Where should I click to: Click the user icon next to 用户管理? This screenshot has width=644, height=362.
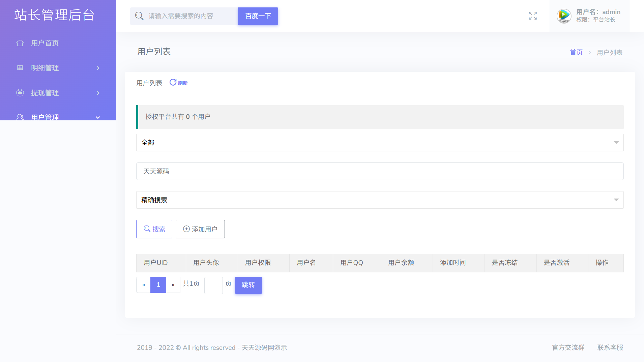coord(20,117)
